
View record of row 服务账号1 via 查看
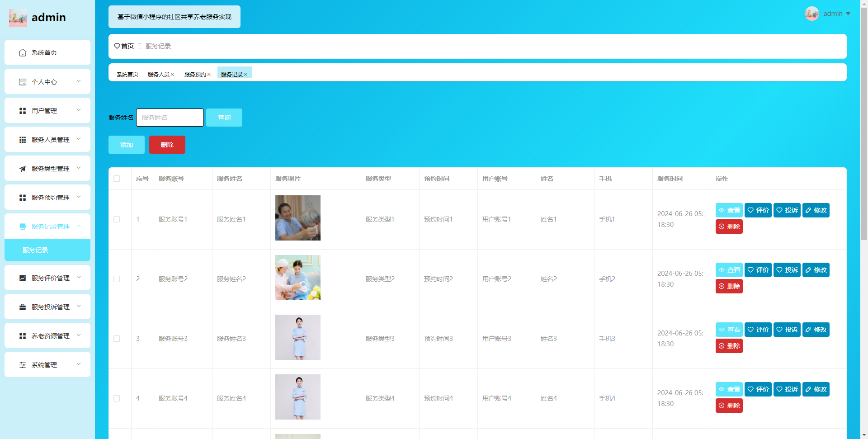(729, 210)
